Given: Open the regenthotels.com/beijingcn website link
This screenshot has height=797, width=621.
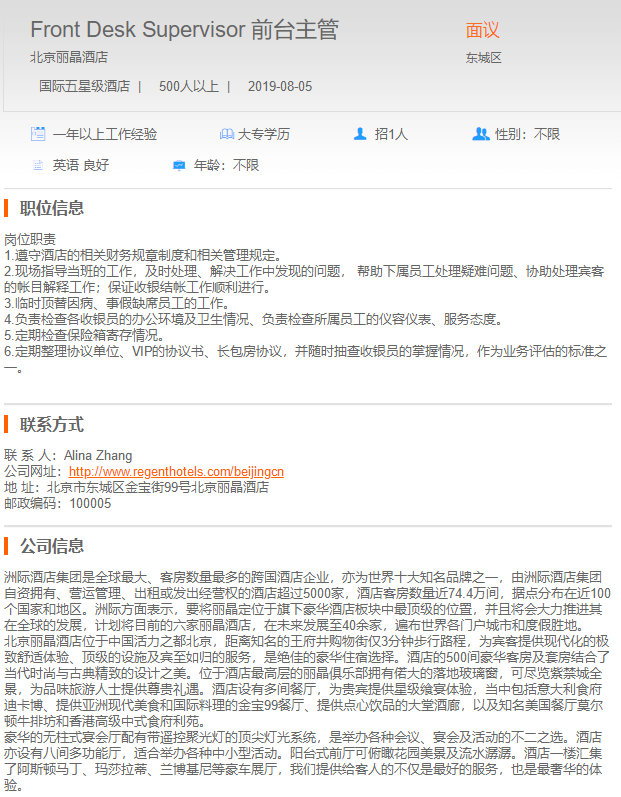Looking at the screenshot, I should [x=176, y=471].
